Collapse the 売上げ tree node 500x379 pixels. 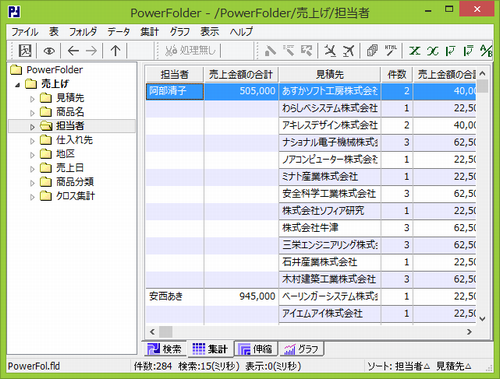tap(18, 85)
